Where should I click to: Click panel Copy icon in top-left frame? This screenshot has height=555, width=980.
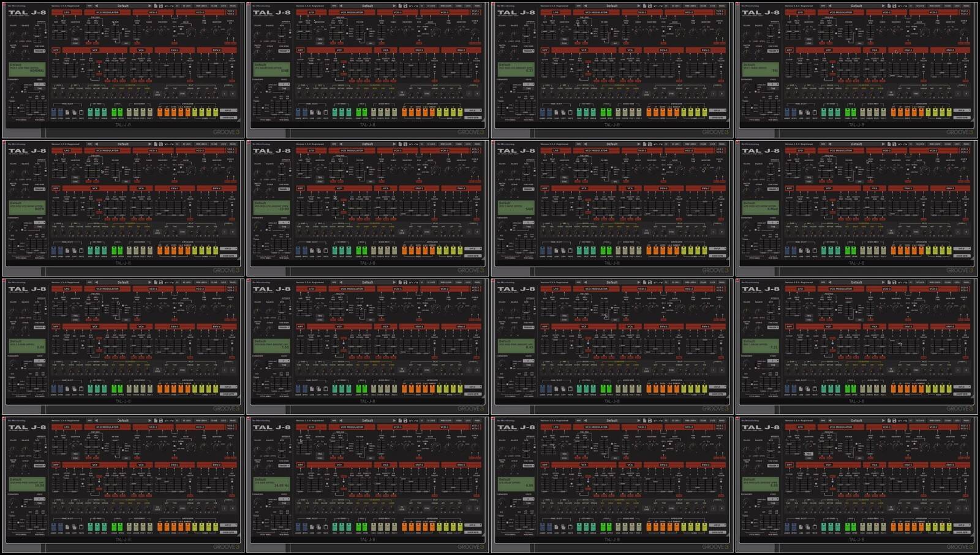pyautogui.click(x=74, y=112)
